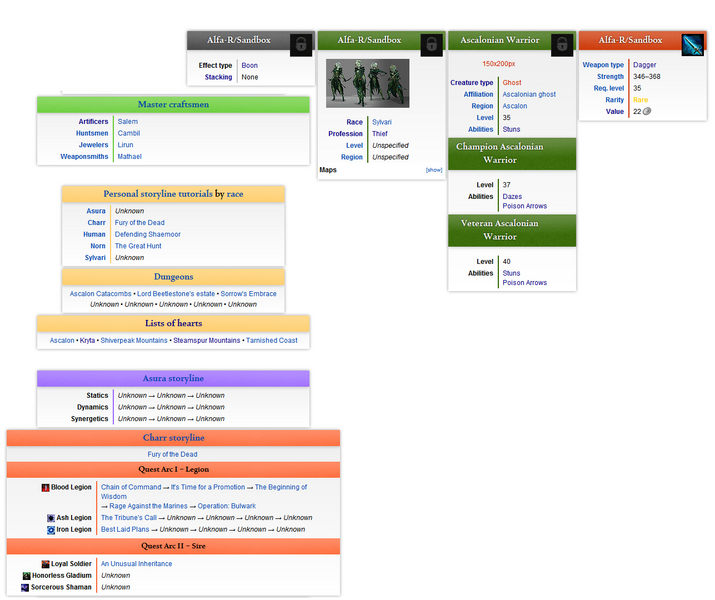Click the padlock icon in the Boon infobox header

point(301,45)
